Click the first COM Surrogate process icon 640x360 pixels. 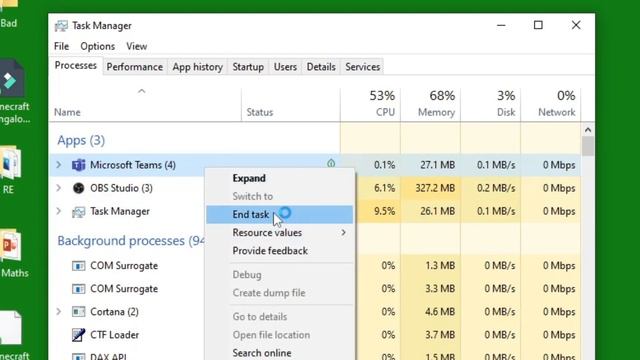[78, 266]
